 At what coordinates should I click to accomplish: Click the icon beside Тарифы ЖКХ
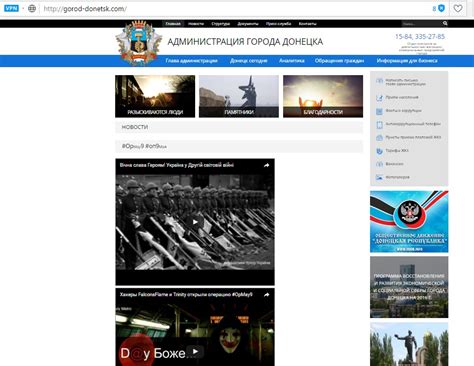pyautogui.click(x=379, y=151)
